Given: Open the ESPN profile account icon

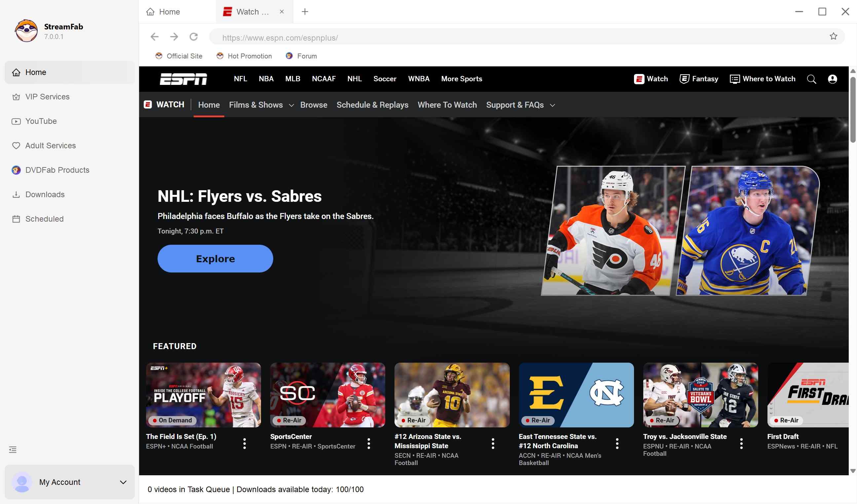Looking at the screenshot, I should [x=832, y=79].
